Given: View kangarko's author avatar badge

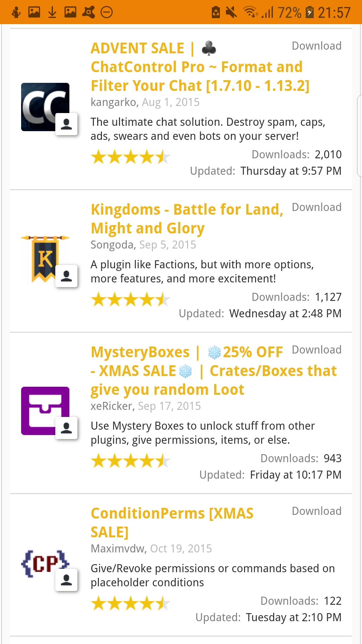Looking at the screenshot, I should click(66, 124).
